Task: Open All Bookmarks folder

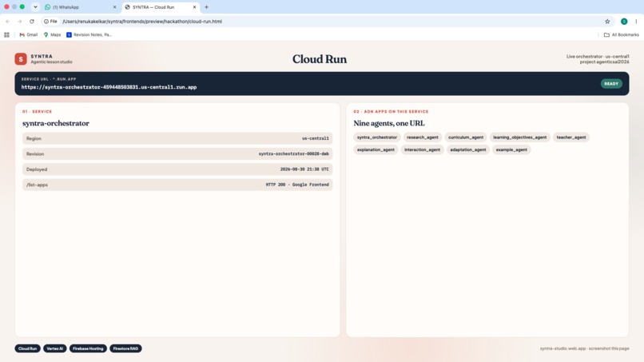Action: click(621, 35)
